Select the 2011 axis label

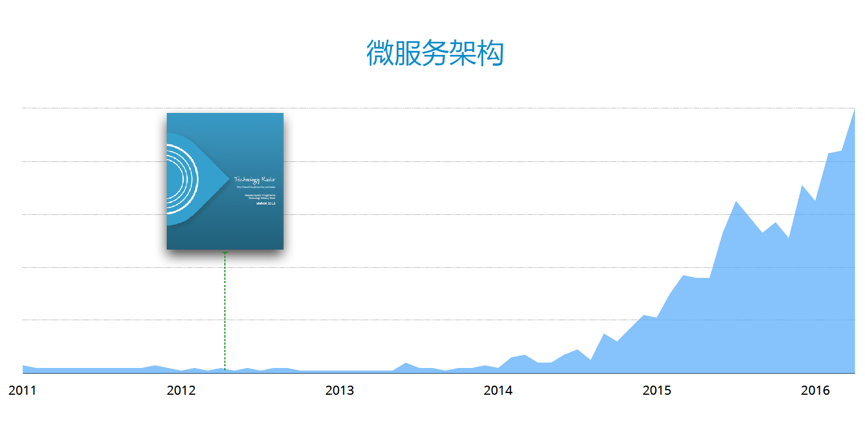[x=22, y=390]
